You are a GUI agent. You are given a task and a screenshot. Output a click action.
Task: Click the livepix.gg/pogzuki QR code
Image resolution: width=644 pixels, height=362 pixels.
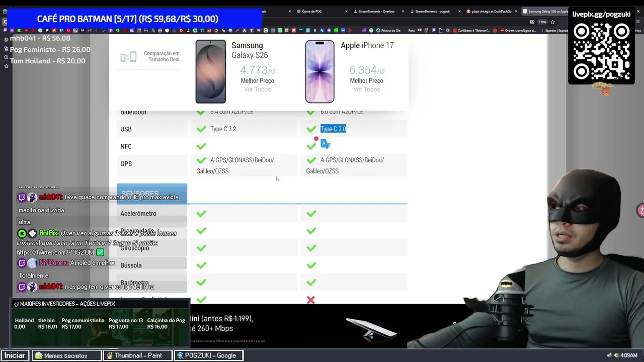point(601,52)
